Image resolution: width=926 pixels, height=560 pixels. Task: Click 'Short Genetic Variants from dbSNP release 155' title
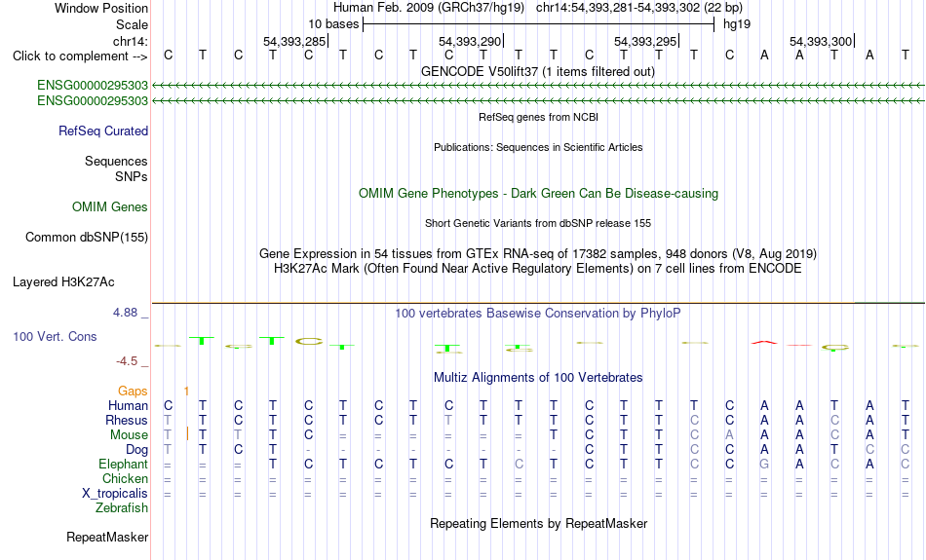[x=538, y=223]
